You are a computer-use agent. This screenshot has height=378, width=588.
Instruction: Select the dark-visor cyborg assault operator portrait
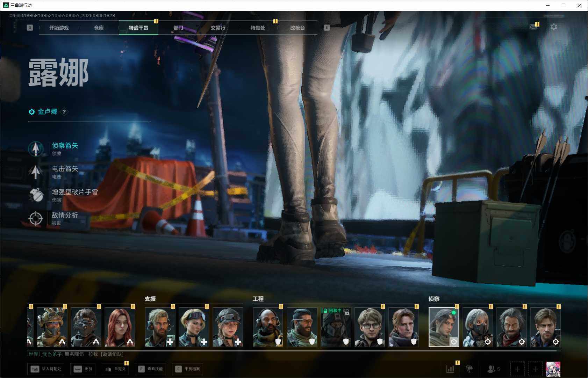[x=86, y=327]
